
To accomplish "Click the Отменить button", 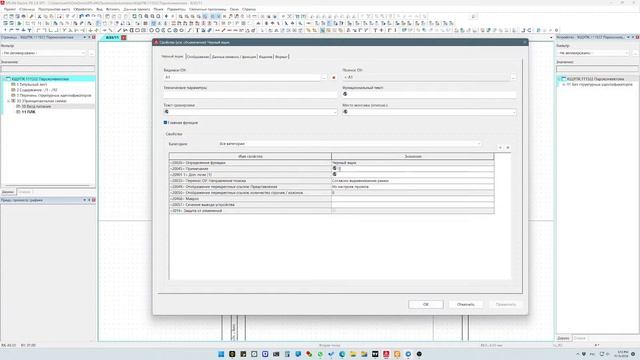I will pyautogui.click(x=466, y=304).
